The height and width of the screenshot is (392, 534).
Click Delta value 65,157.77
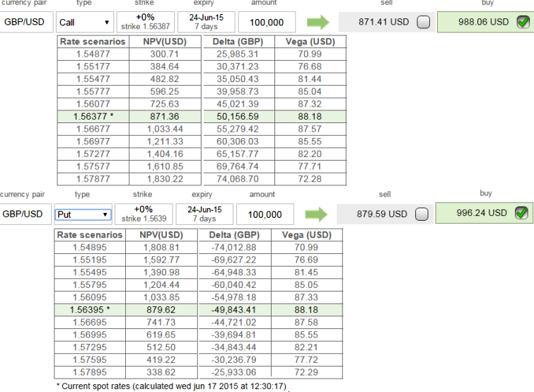(238, 154)
